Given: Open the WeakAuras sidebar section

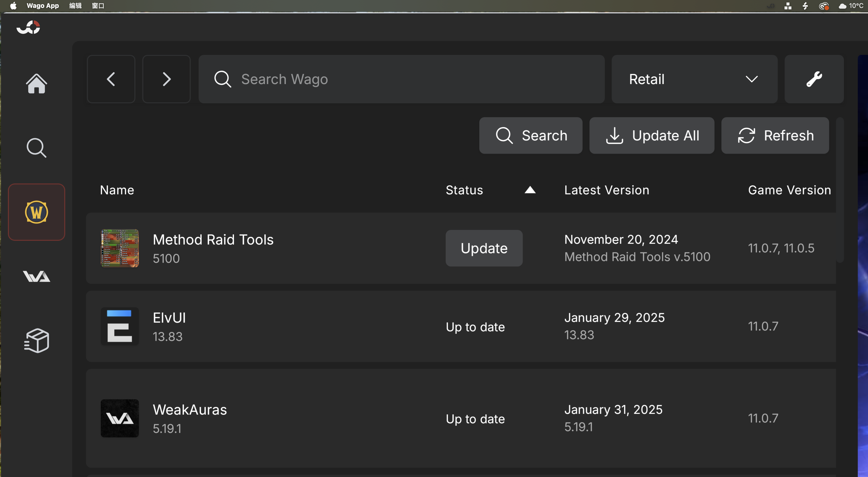Looking at the screenshot, I should (36, 276).
